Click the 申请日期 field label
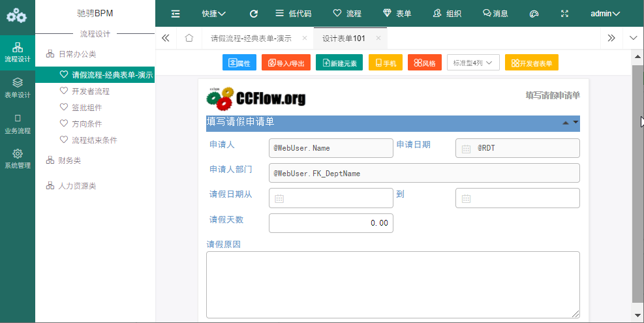The height and width of the screenshot is (323, 644). tap(413, 144)
